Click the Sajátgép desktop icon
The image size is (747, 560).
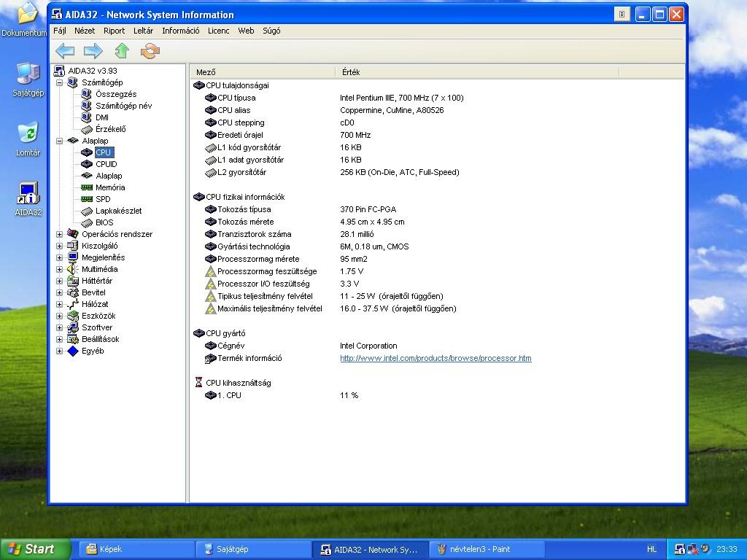pyautogui.click(x=28, y=79)
